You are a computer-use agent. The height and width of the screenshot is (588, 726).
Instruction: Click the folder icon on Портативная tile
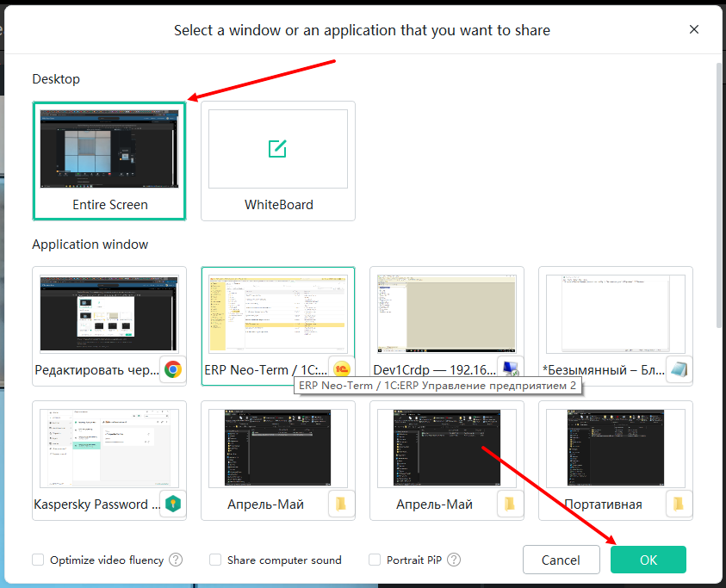(x=679, y=504)
